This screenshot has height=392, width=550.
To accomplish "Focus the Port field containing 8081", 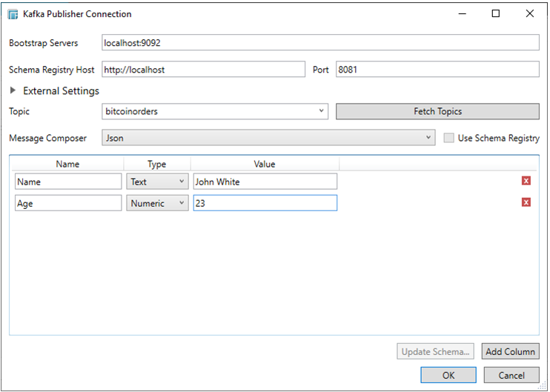I will click(x=437, y=70).
